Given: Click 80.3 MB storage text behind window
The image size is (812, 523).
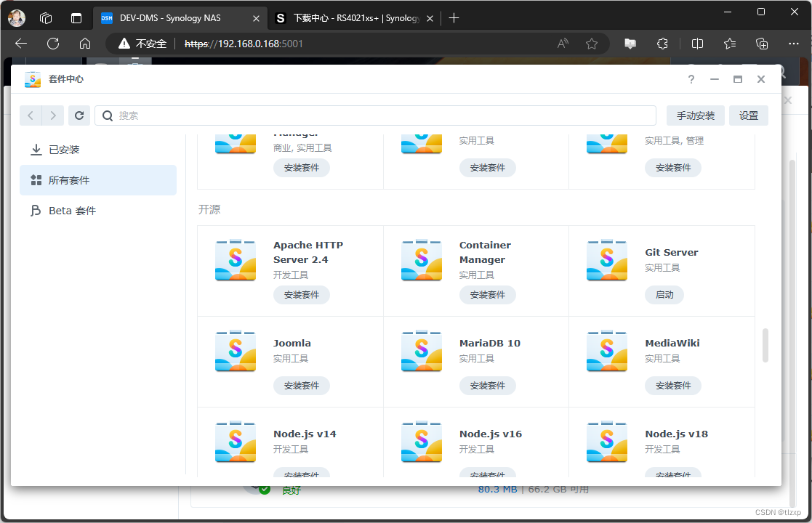Looking at the screenshot, I should 497,490.
